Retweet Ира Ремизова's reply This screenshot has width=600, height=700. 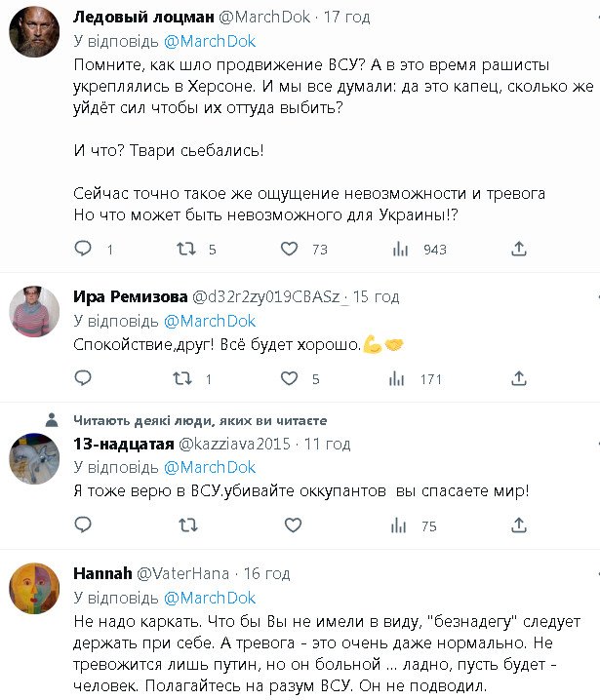(185, 378)
